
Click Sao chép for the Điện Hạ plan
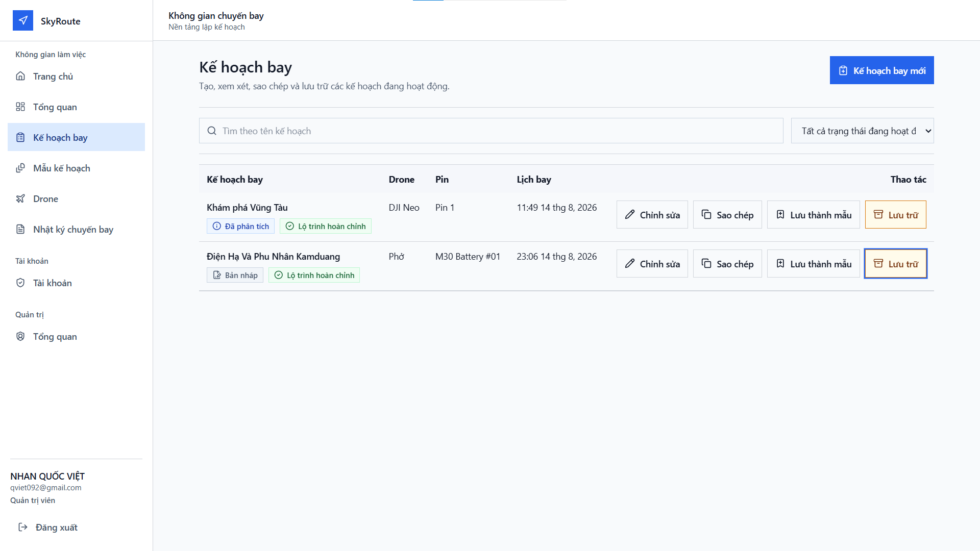[x=727, y=264]
